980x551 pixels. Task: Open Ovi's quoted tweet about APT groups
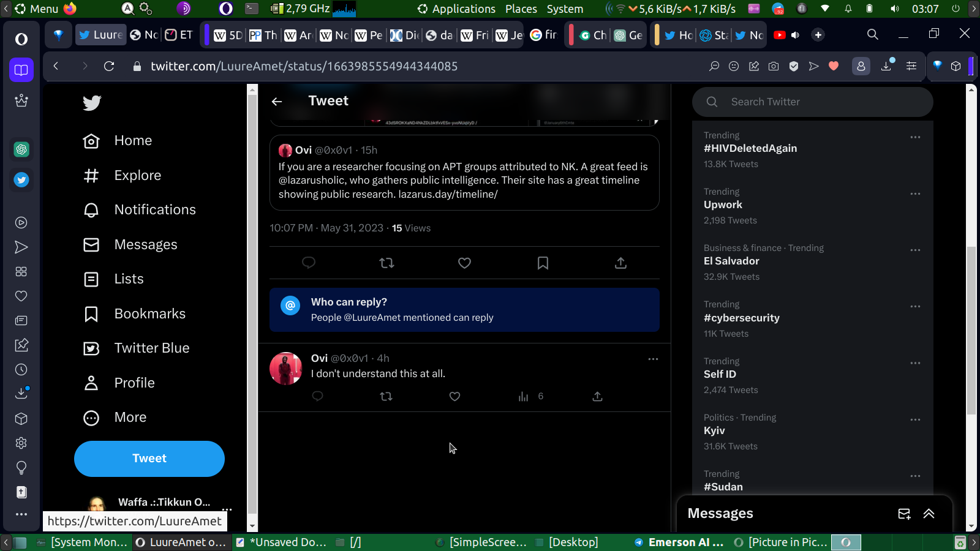coord(464,173)
